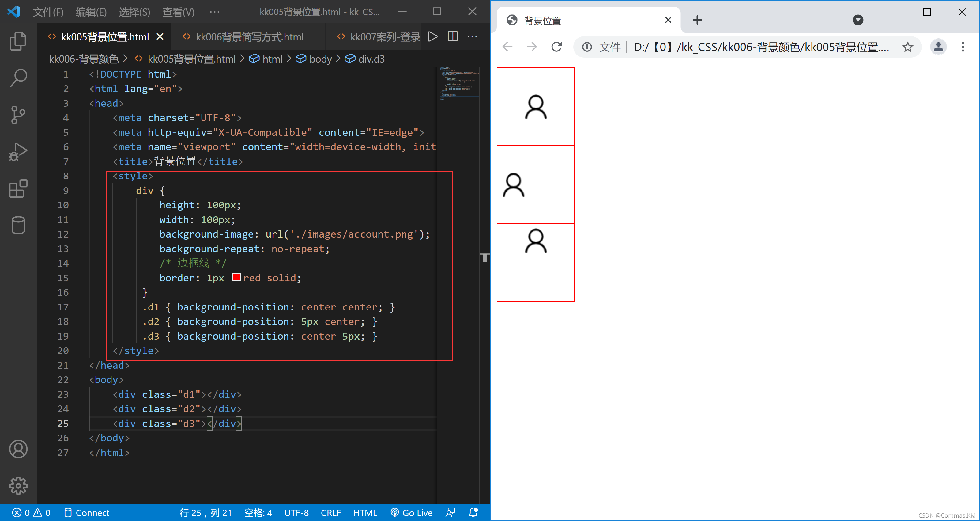Reload the Chrome page
980x521 pixels.
pos(556,47)
